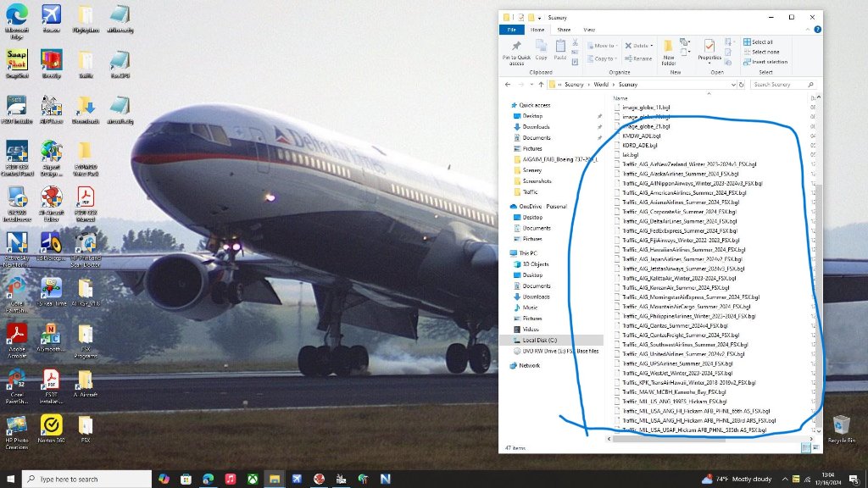Viewport: 868px width, 488px height.
Task: Expand the address bar history dropdown
Action: point(734,85)
